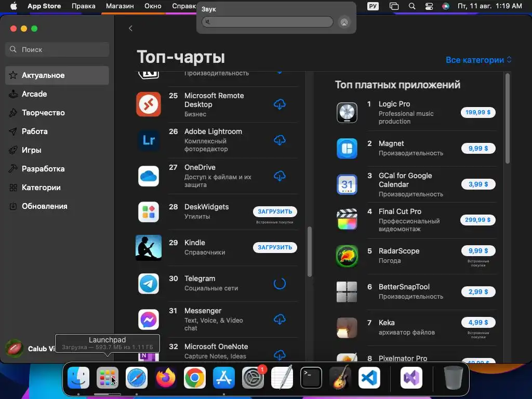532x399 pixels.
Task: Download Messenger via cloud icon
Action: pos(280,320)
